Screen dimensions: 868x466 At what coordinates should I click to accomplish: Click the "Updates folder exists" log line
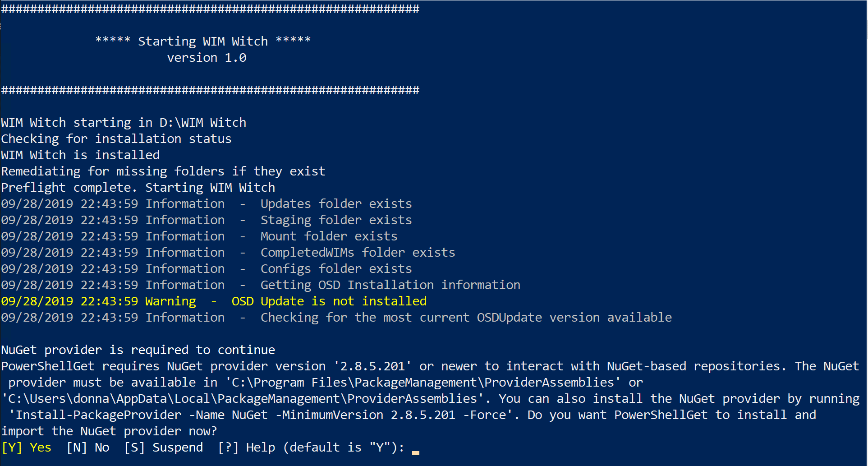click(336, 204)
